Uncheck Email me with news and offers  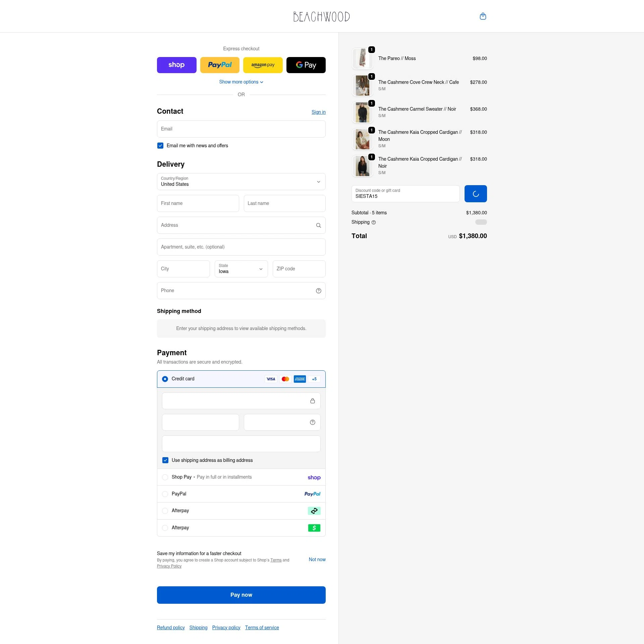coord(160,146)
